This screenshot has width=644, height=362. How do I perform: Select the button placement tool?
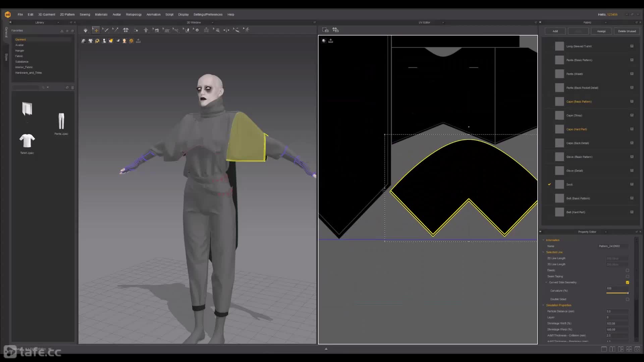196,30
